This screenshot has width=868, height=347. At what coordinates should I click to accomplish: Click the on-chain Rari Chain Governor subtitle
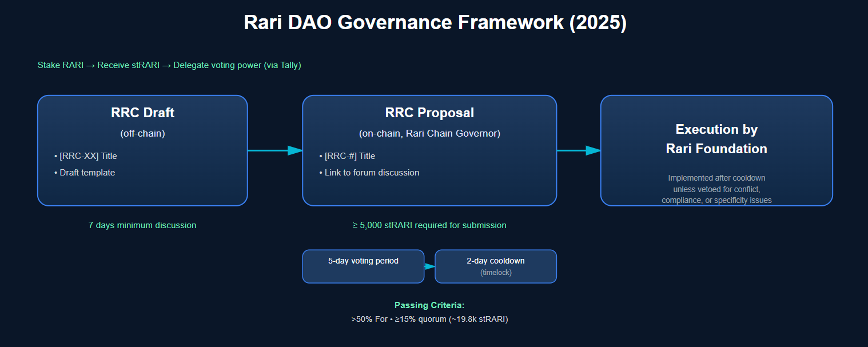point(429,133)
